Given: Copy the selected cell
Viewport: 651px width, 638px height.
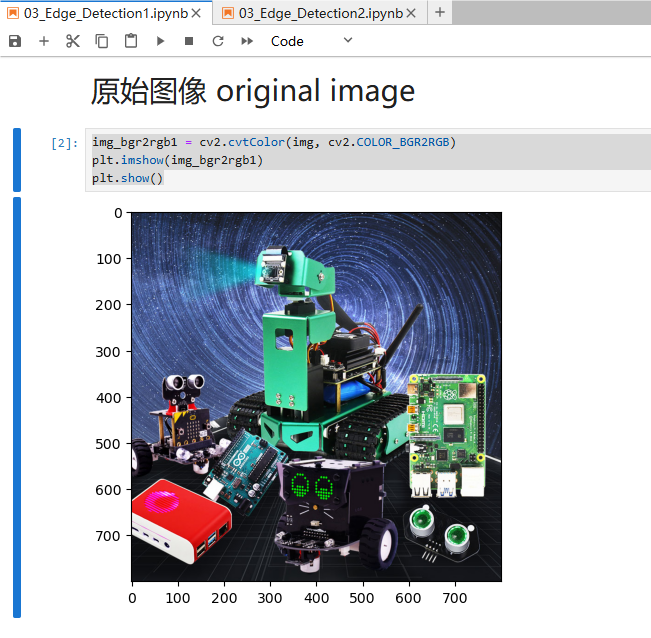Looking at the screenshot, I should tap(102, 41).
